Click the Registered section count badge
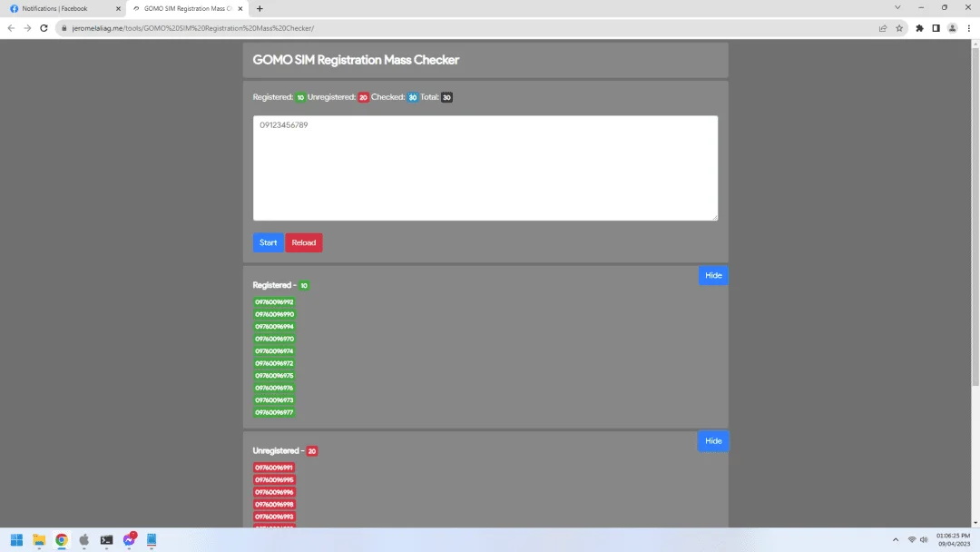Image resolution: width=980 pixels, height=552 pixels. 304,286
